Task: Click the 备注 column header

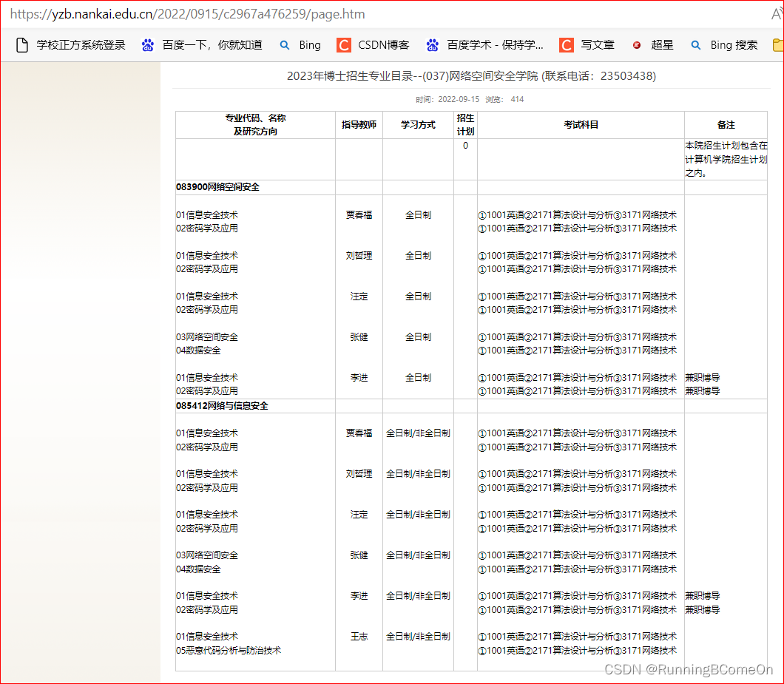Action: (x=726, y=125)
